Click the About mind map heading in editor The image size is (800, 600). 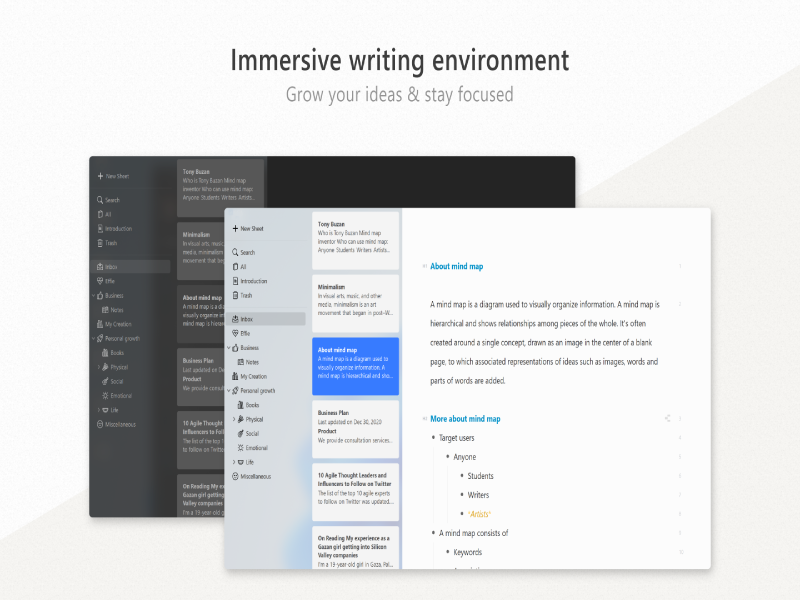tap(456, 266)
